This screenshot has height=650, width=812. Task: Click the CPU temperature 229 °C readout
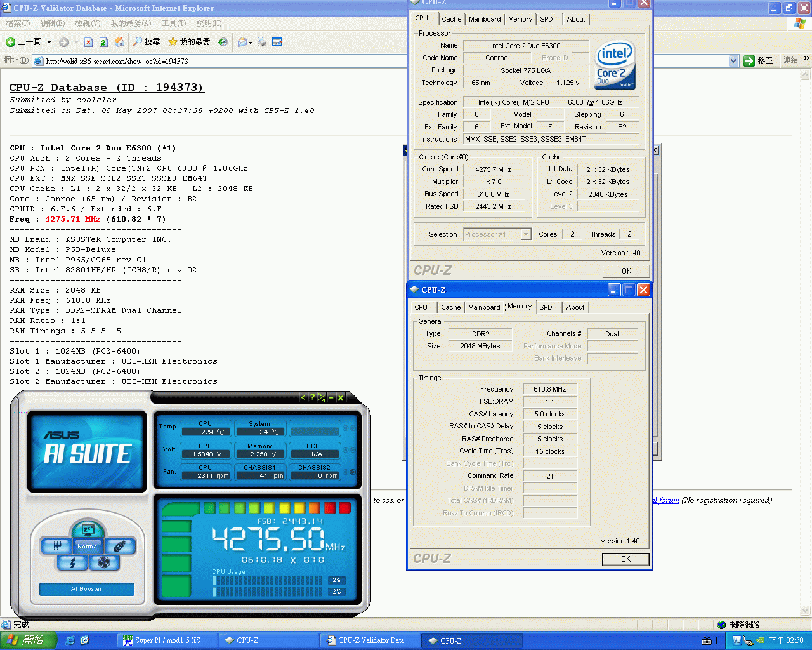[x=206, y=432]
